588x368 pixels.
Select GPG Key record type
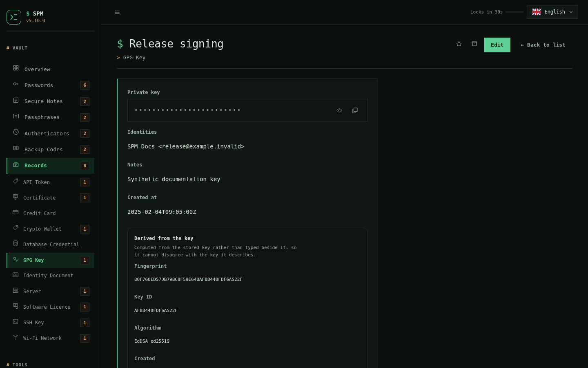pos(51,260)
